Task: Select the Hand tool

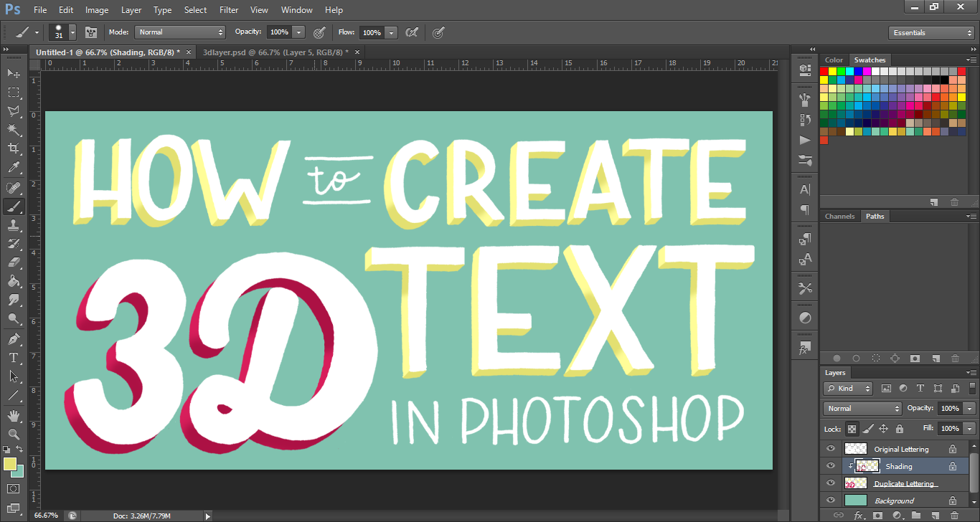Action: pyautogui.click(x=13, y=416)
